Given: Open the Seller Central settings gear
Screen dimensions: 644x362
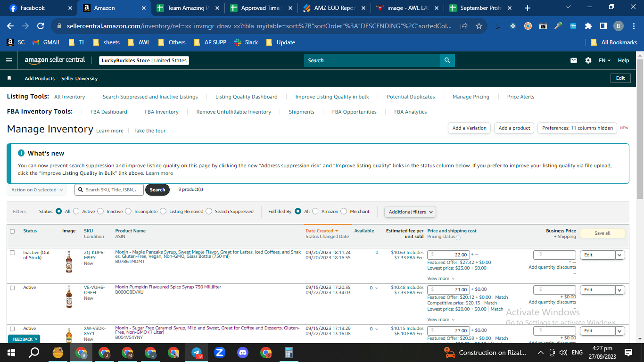Looking at the screenshot, I should pyautogui.click(x=588, y=60).
